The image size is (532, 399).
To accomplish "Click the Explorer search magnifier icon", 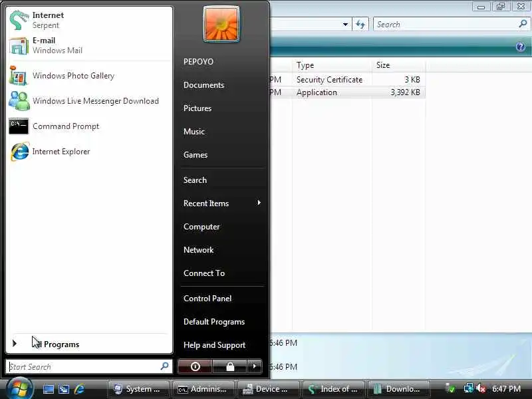I will tap(523, 24).
